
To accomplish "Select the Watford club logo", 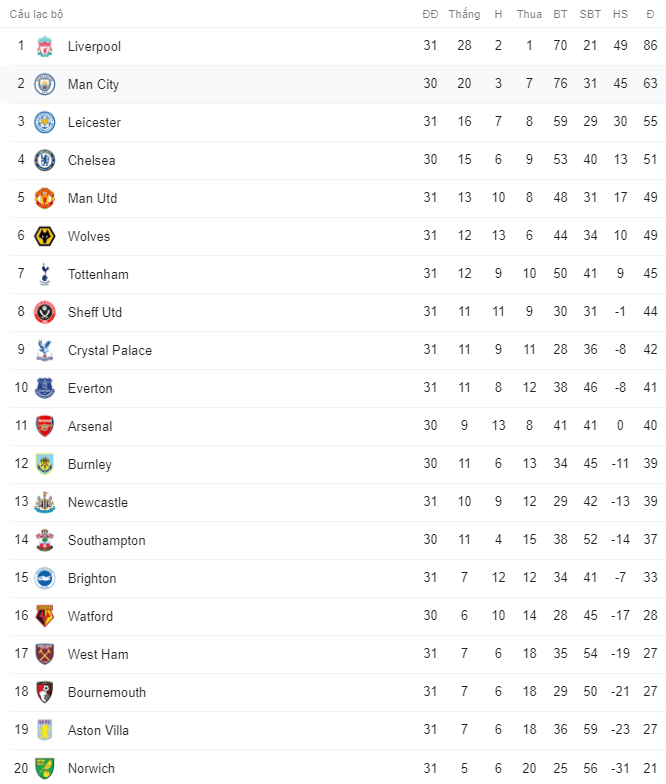I will (x=44, y=617).
